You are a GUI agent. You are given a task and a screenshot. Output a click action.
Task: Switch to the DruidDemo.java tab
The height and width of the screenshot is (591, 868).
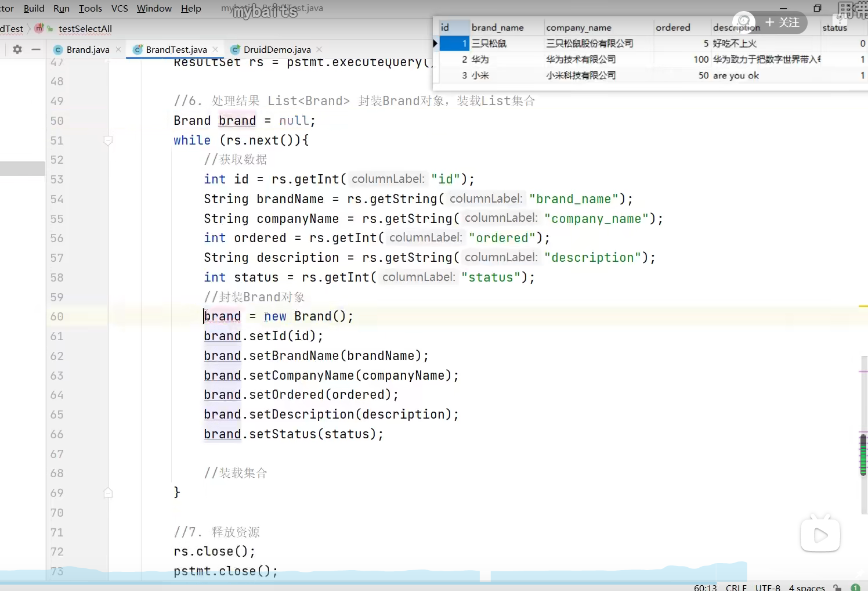coord(277,49)
